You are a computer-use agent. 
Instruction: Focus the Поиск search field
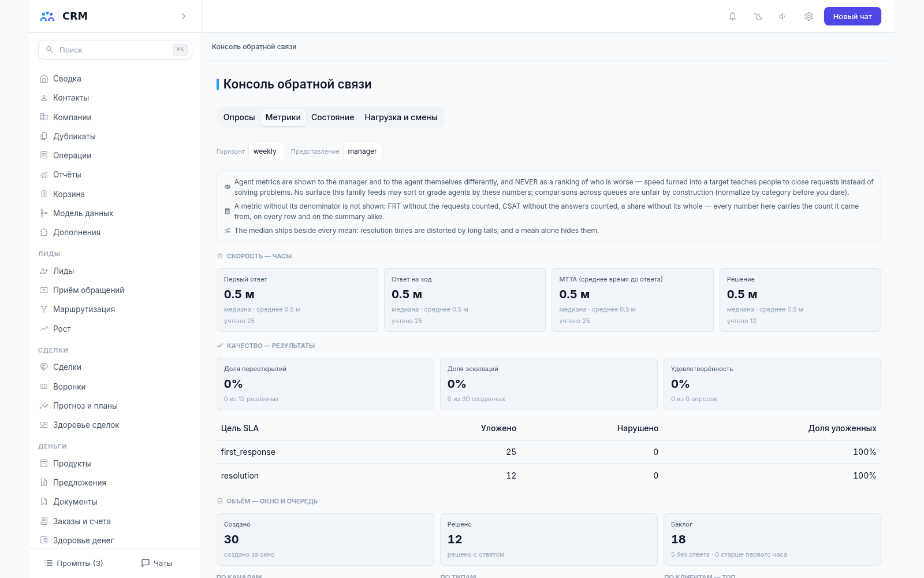(x=115, y=50)
